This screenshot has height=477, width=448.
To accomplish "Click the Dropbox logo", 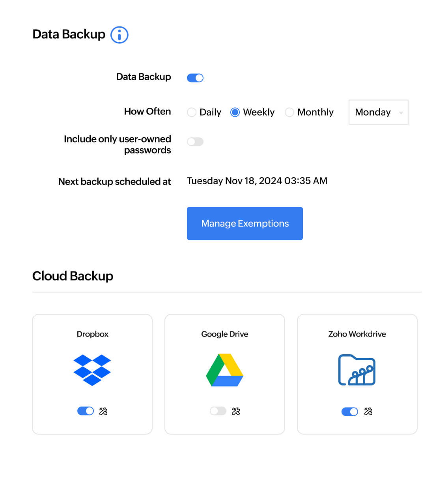I will coord(92,370).
